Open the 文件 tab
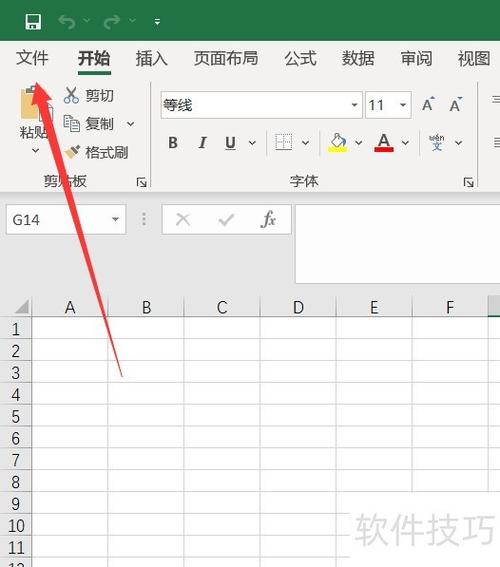Image resolution: width=500 pixels, height=567 pixels. click(32, 58)
